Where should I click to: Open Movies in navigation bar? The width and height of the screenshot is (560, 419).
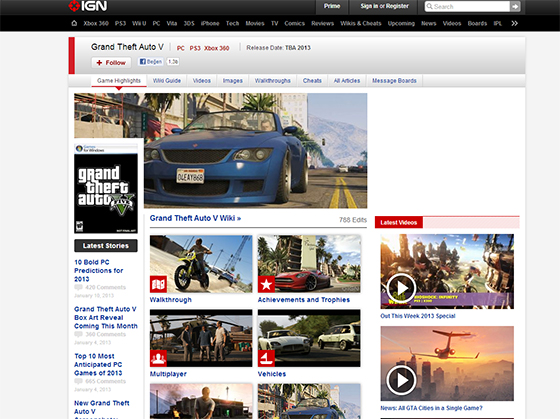click(x=255, y=23)
